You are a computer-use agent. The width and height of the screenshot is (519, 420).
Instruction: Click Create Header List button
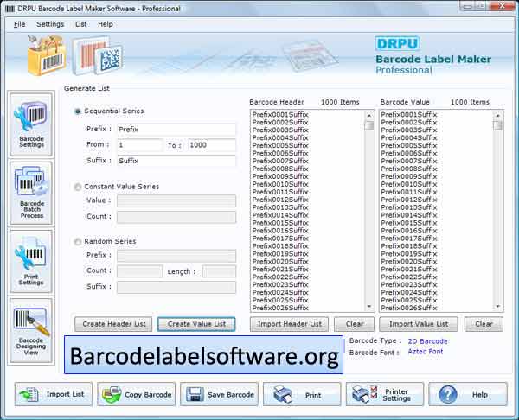click(x=113, y=324)
